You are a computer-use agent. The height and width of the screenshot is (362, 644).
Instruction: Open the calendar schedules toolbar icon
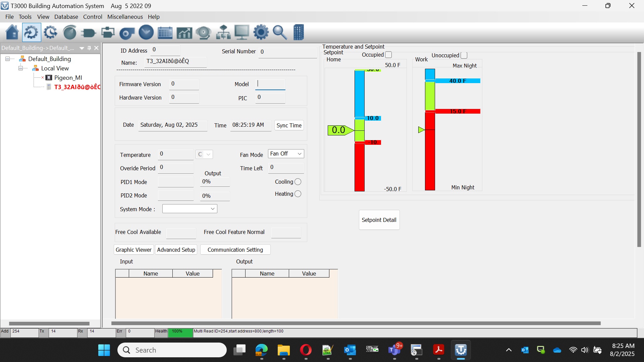(165, 33)
